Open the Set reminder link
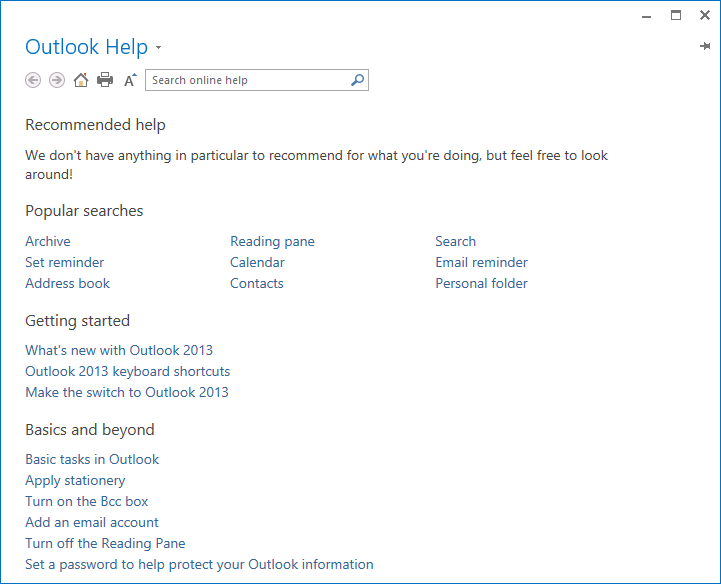Viewport: 721px width, 584px height. tap(64, 263)
